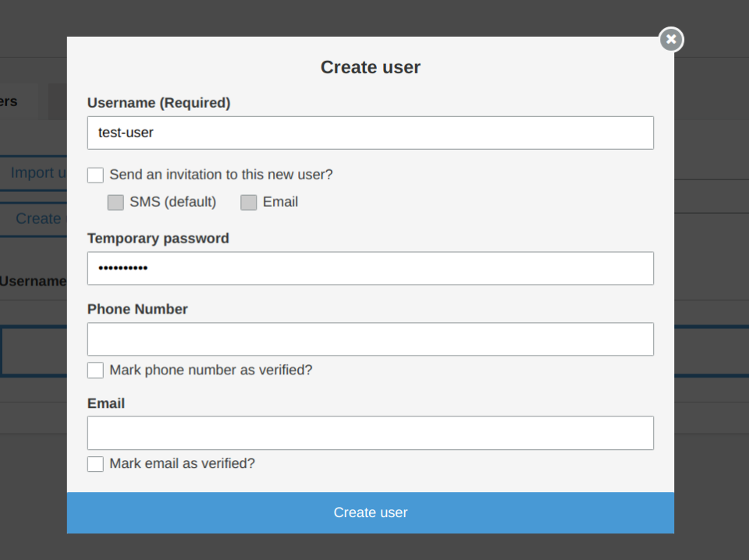Viewport: 749px width, 560px height.
Task: Click the bold 'Email' field label
Action: 106,403
